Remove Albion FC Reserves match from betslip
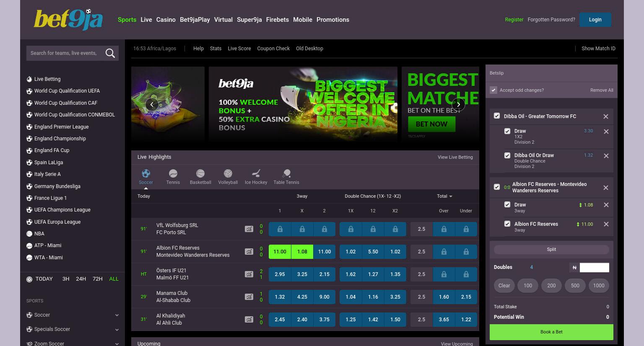644x346 pixels. [x=606, y=188]
